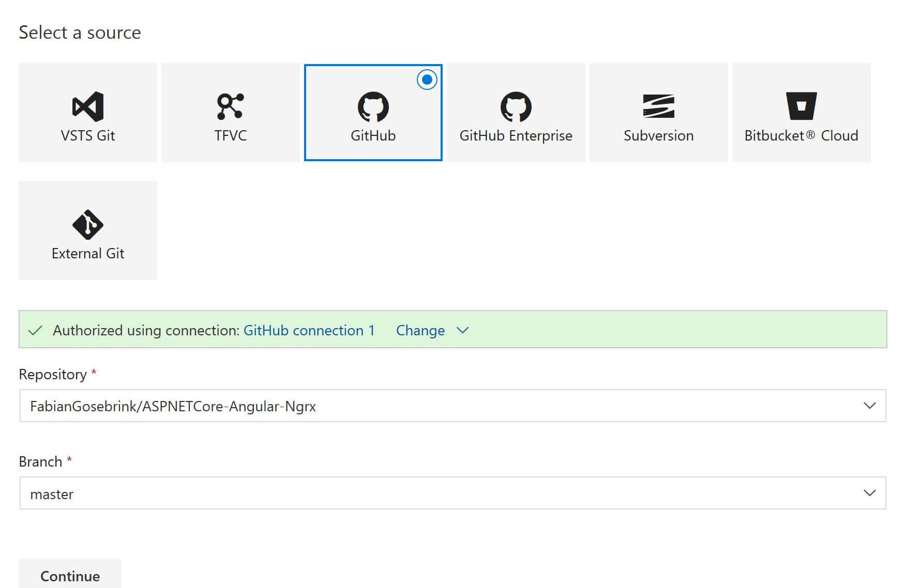The image size is (906, 588).
Task: Click the Branch field label
Action: point(40,461)
